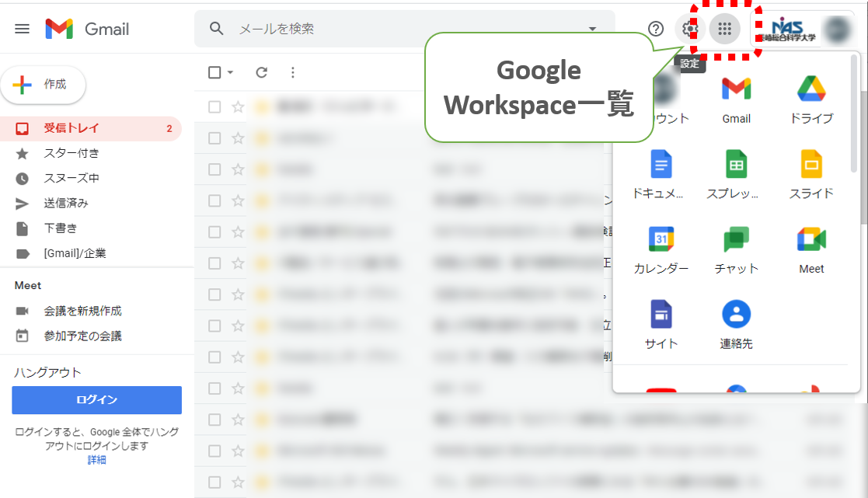
Task: Open サイト in the apps panel
Action: [661, 325]
